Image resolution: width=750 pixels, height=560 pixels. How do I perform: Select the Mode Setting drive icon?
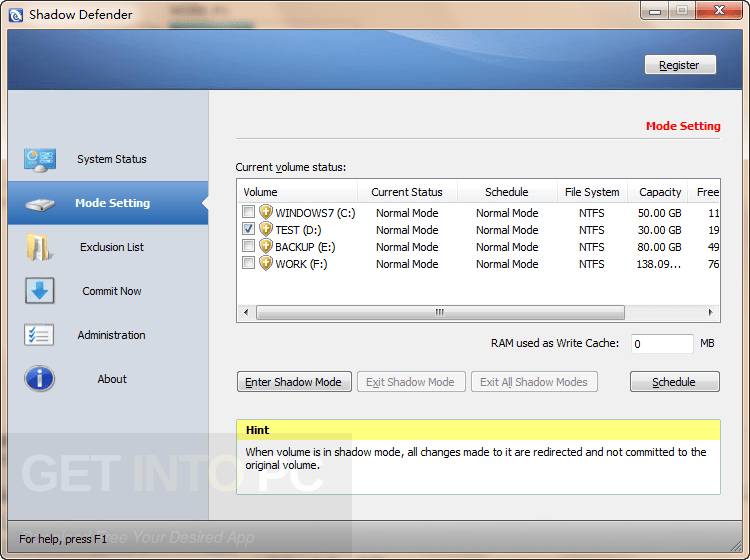click(40, 204)
